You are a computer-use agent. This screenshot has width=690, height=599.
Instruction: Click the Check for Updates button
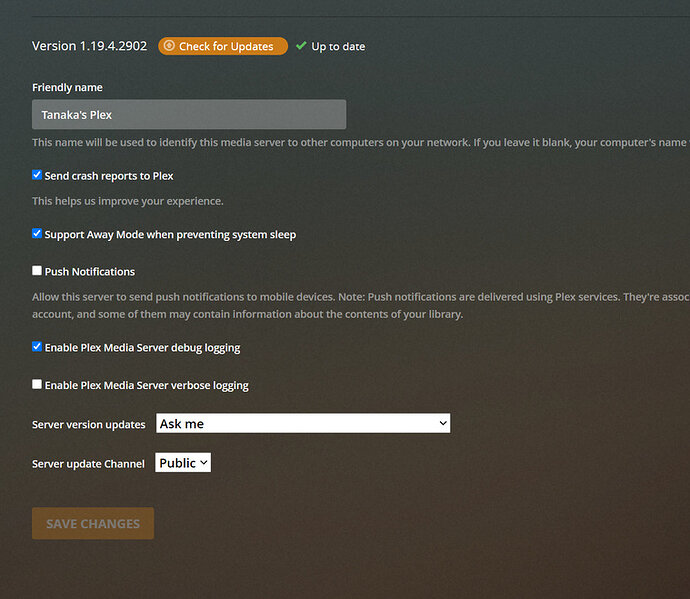(x=223, y=46)
